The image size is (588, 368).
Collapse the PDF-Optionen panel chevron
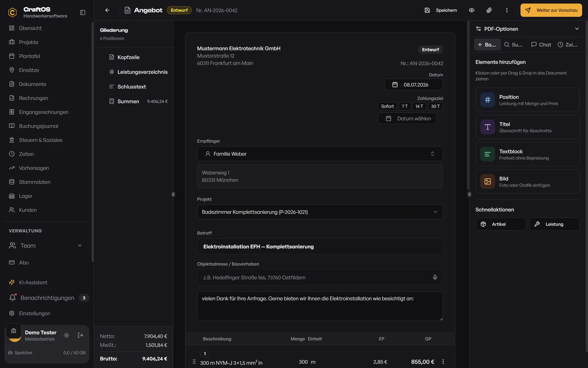pos(577,29)
